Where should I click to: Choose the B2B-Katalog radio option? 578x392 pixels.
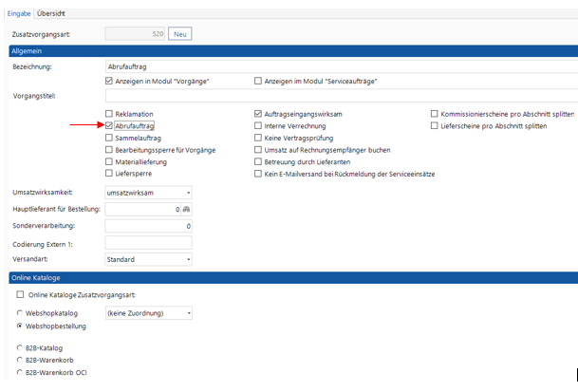(x=20, y=347)
